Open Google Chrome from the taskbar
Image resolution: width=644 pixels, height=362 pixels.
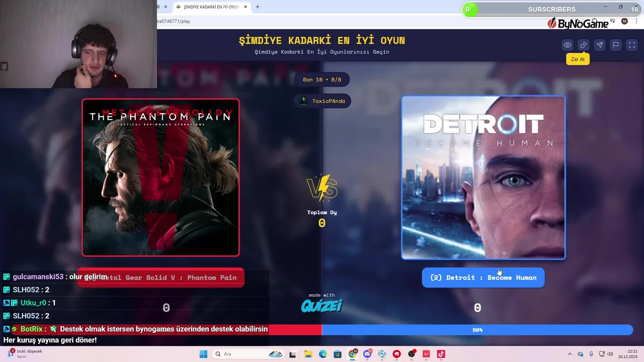[x=352, y=354]
